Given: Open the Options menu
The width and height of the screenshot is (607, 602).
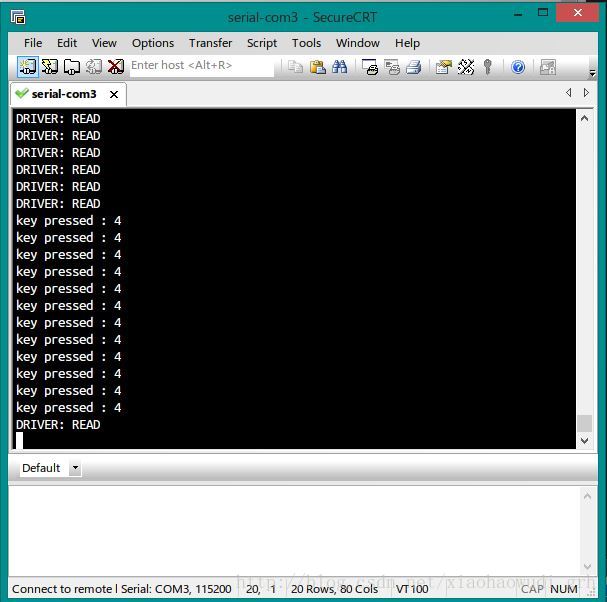Looking at the screenshot, I should (153, 43).
